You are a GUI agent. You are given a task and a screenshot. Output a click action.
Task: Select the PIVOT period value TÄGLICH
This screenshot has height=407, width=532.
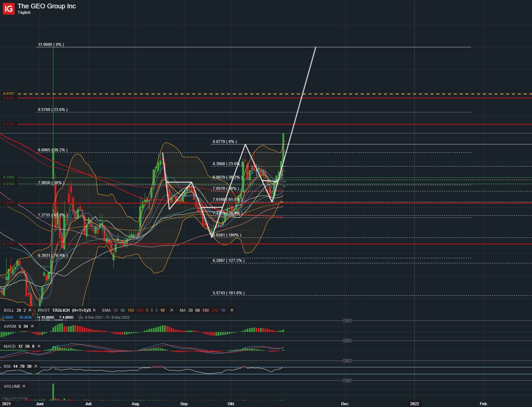pyautogui.click(x=61, y=310)
